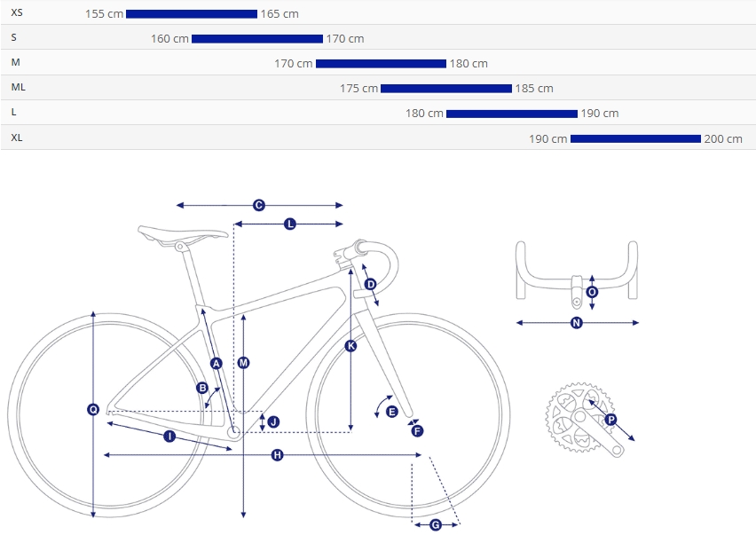Select the I chainstay marker
The width and height of the screenshot is (756, 535).
click(169, 437)
